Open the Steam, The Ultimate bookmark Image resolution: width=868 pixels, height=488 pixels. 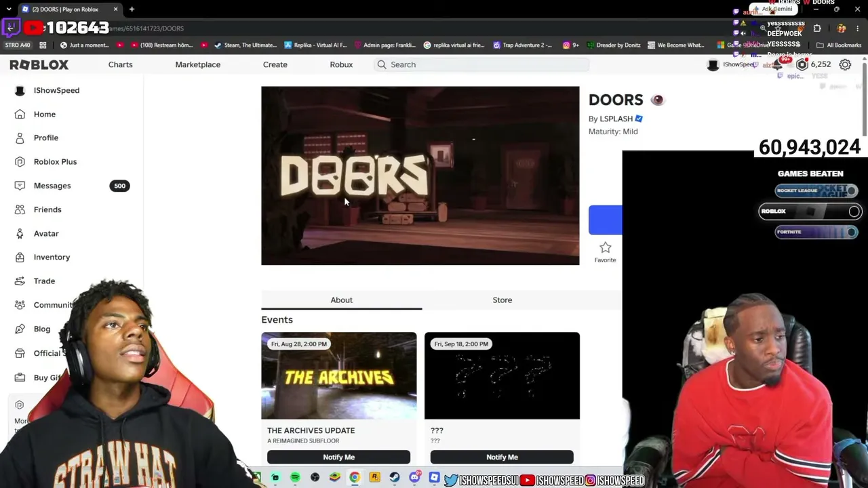point(245,45)
